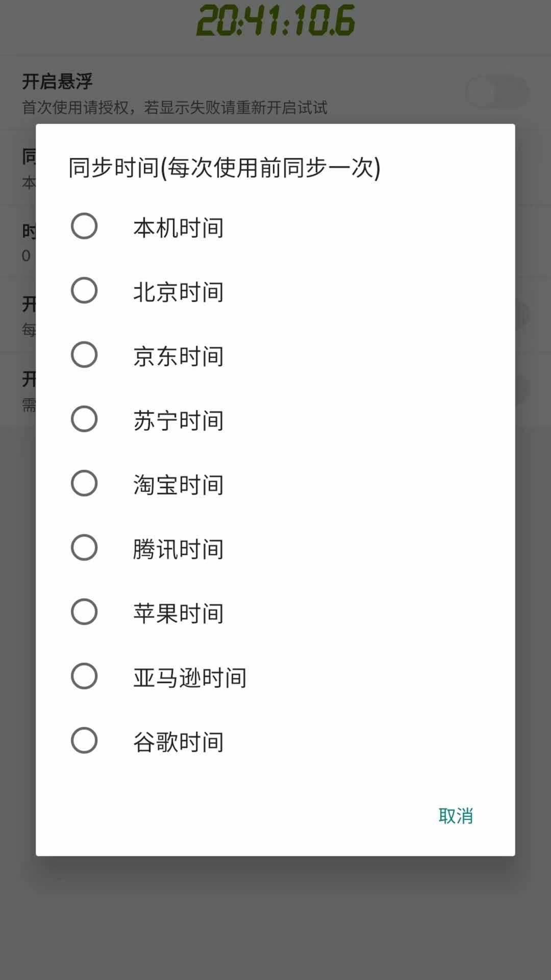The height and width of the screenshot is (980, 551).
Task: Dismiss dialog by clicking dimmed area below
Action: tap(275, 919)
